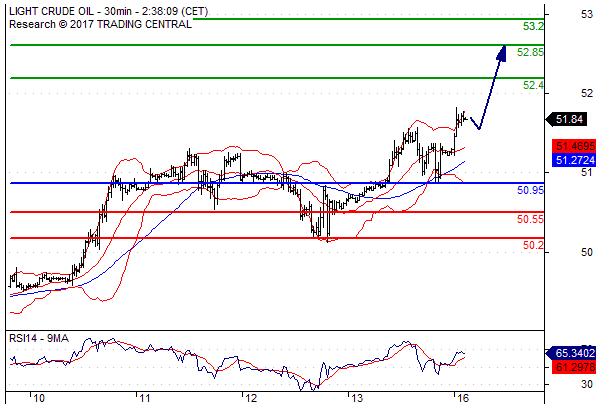611x418 pixels.
Task: Click the price axis label 53
Action: pyautogui.click(x=587, y=15)
